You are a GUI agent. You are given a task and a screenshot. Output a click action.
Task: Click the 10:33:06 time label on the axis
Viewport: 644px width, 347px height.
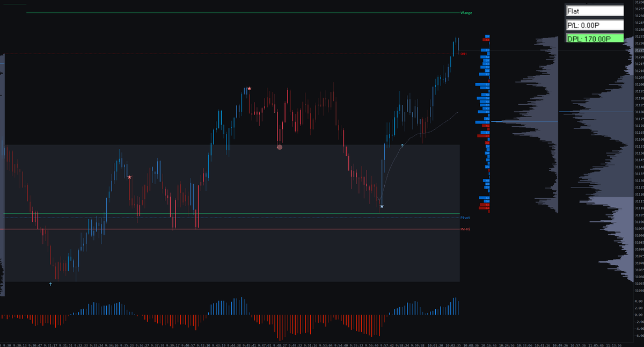524,344
